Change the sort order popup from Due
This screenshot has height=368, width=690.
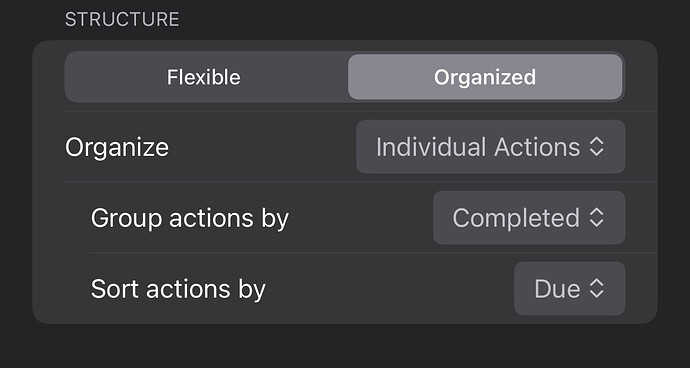569,289
